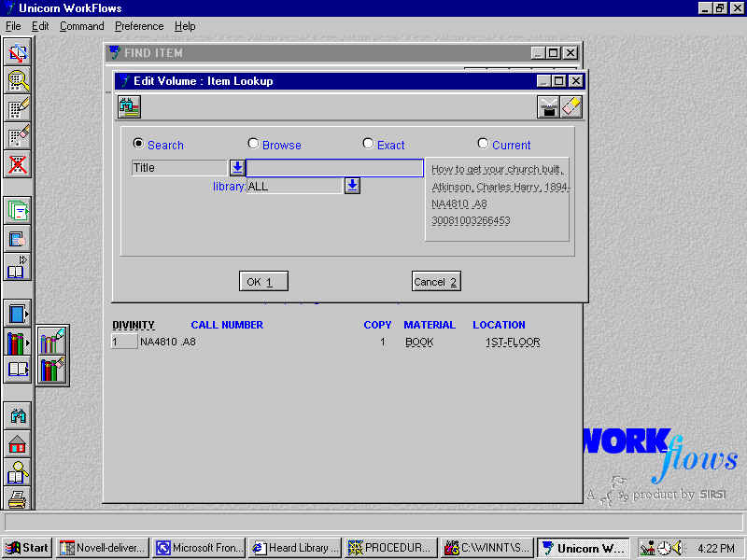The height and width of the screenshot is (560, 747).
Task: Click the red X delete icon
Action: [x=18, y=165]
